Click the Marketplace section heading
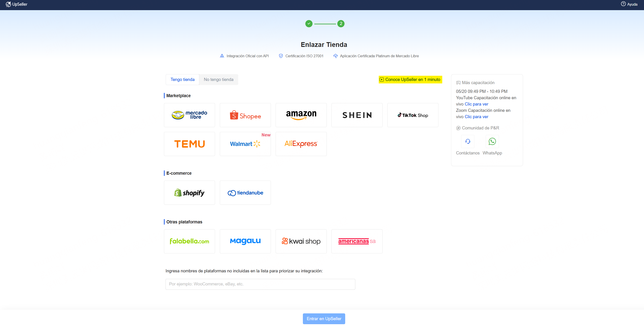Viewport: 644px width, 326px height. pos(178,96)
